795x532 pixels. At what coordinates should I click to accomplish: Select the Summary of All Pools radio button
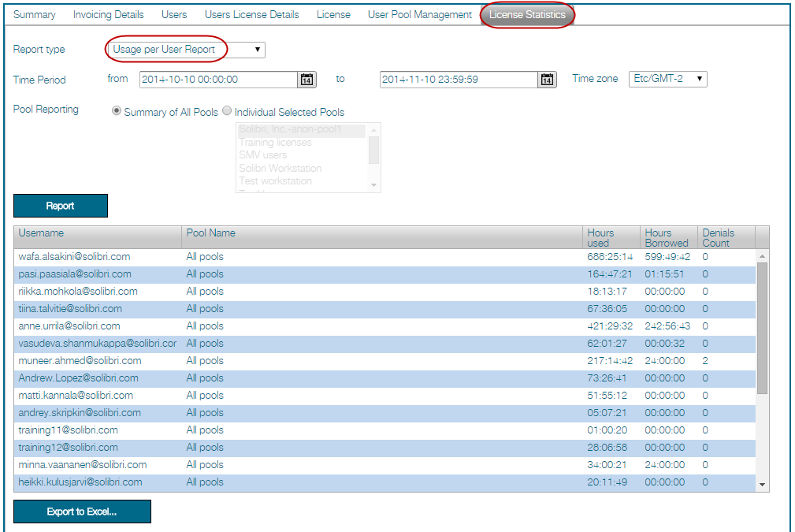point(115,111)
